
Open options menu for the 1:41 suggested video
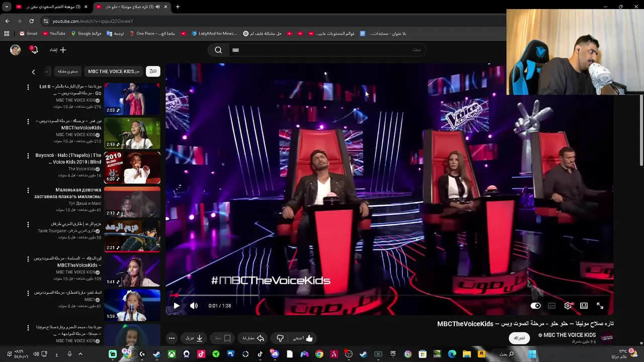(28, 259)
